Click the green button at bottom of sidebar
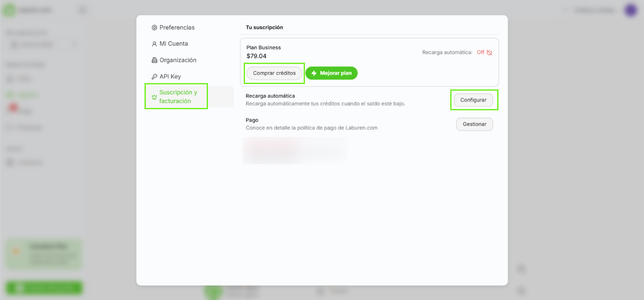Image resolution: width=644 pixels, height=300 pixels. 44,287
